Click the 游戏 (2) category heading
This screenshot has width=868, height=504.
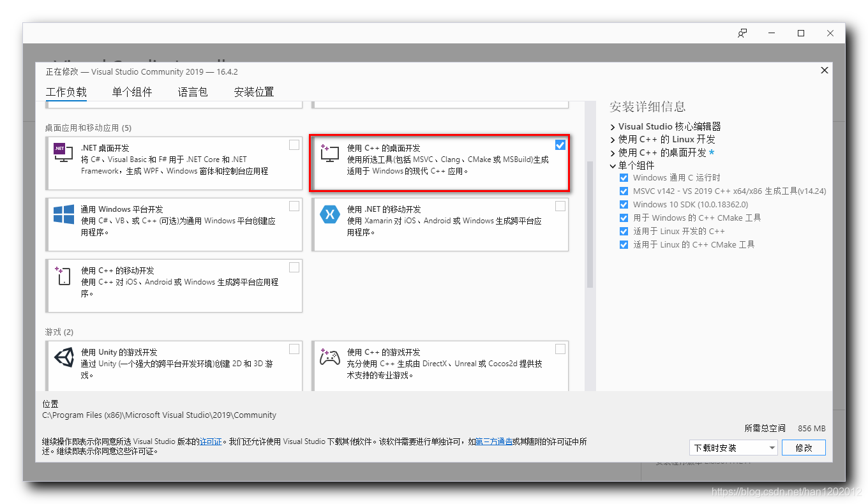click(59, 332)
